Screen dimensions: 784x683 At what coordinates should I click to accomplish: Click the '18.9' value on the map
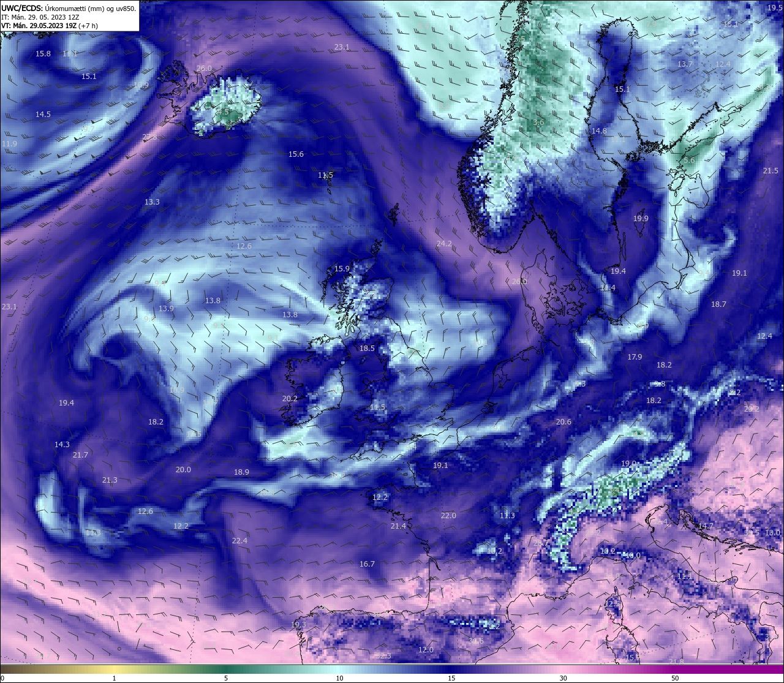pos(241,472)
